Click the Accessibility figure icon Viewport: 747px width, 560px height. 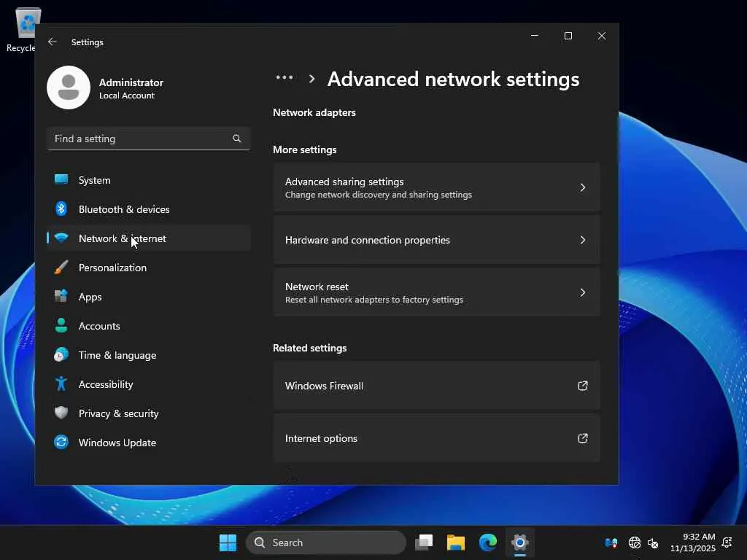coord(61,384)
